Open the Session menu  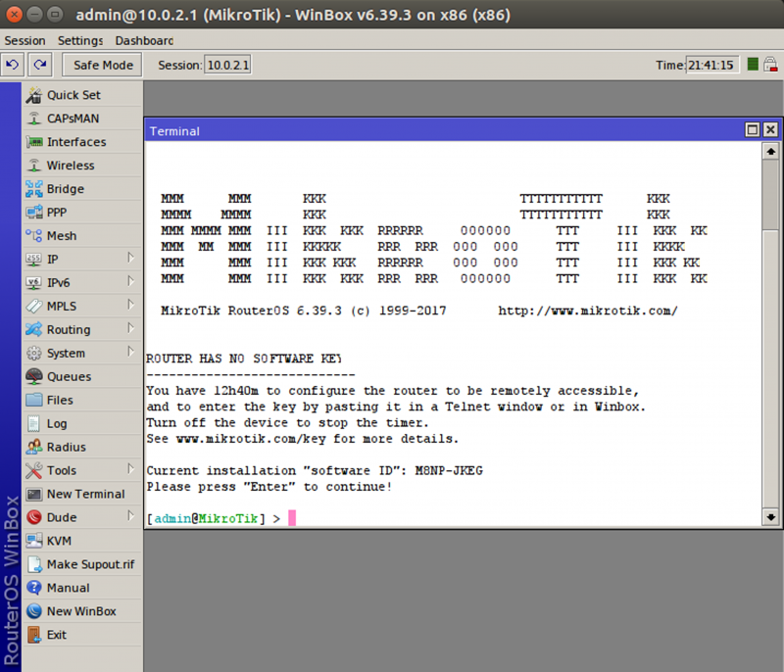[25, 40]
